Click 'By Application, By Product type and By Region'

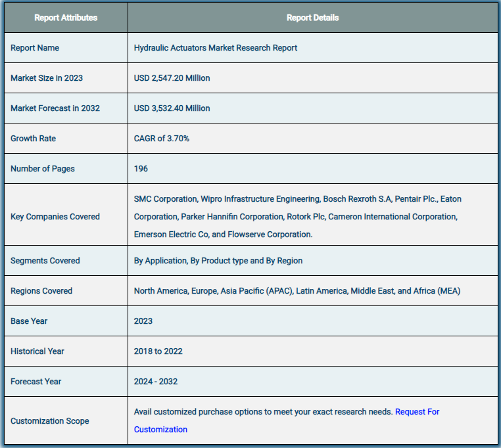click(x=218, y=261)
